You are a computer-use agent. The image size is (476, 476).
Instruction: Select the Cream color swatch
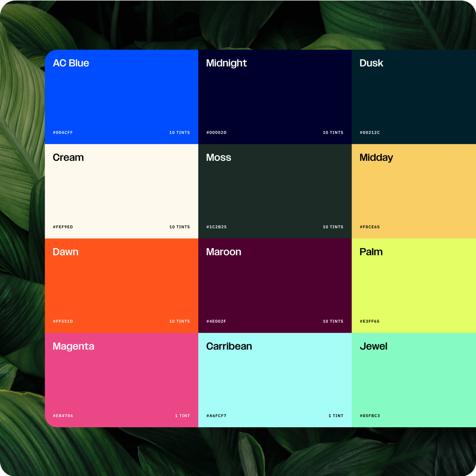click(x=121, y=191)
